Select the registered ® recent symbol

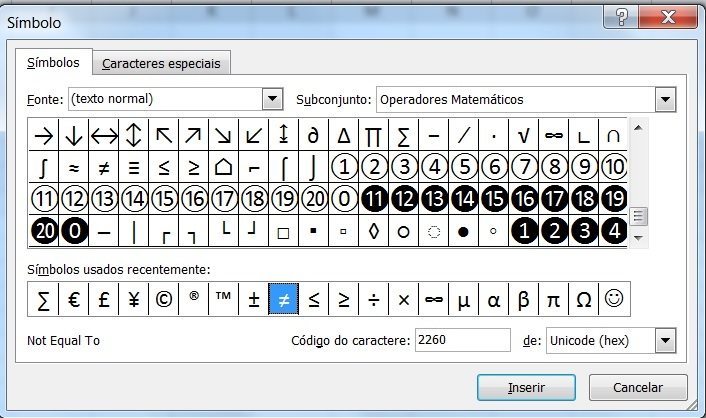click(194, 299)
